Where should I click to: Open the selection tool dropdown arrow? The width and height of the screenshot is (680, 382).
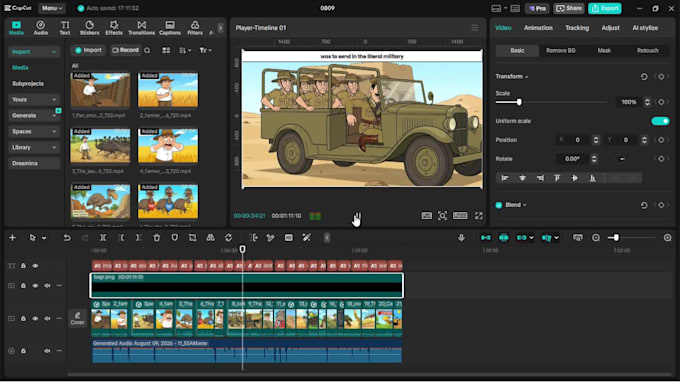(44, 238)
